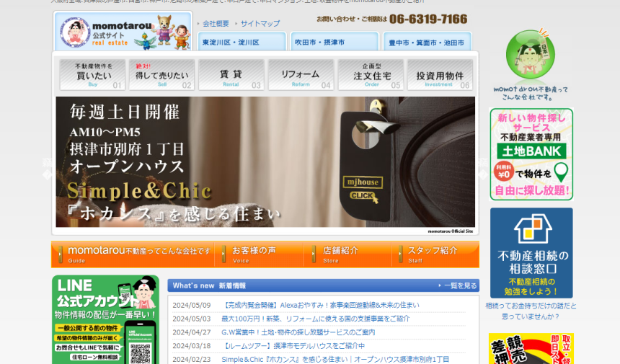Switch to the 東淀川区・淀川区 area tab
The image size is (620, 364).
pos(242,43)
